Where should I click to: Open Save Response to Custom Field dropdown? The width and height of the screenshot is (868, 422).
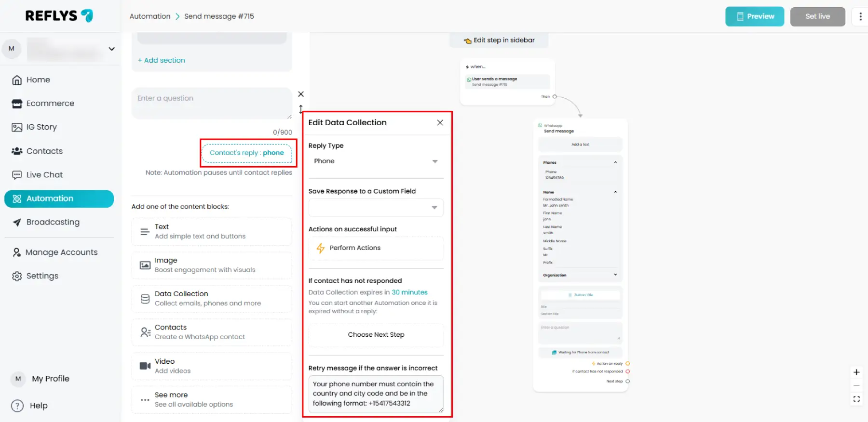point(376,208)
